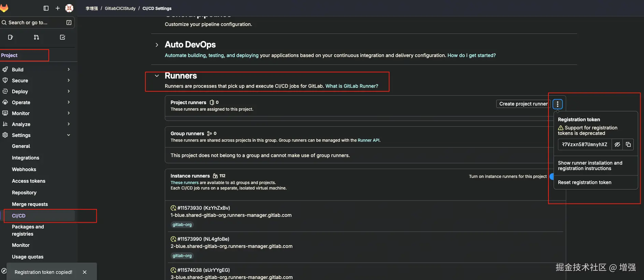Click the search magnifier icon
The image size is (644, 280).
4,23
